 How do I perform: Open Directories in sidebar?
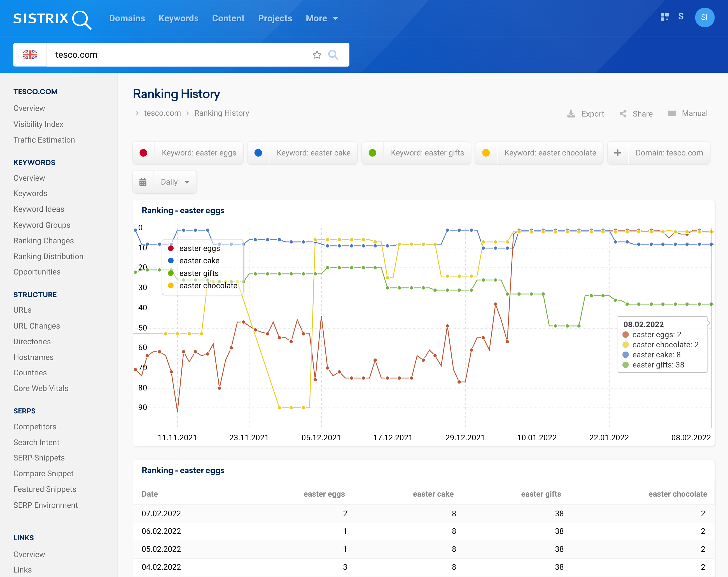click(x=32, y=341)
